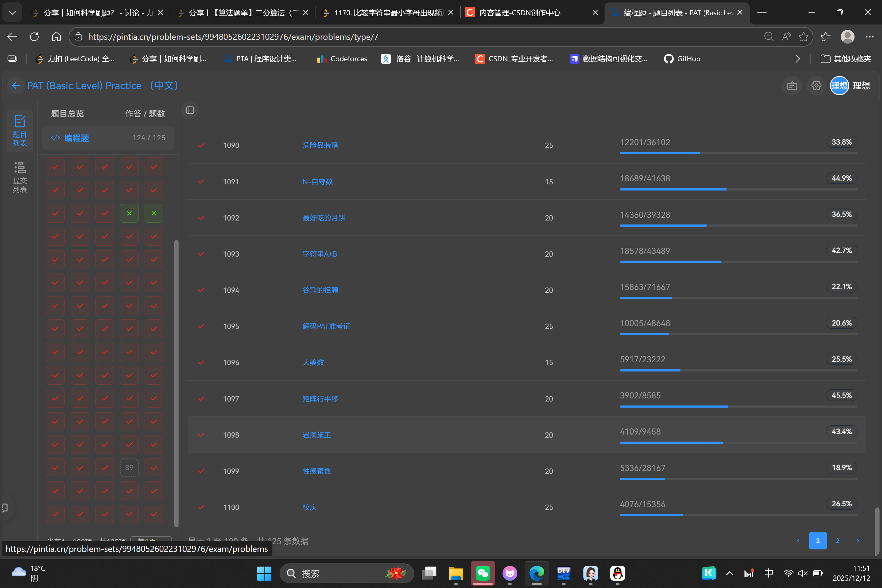Screen dimensions: 882x588
Task: Select the unattempted problem 89 box
Action: coord(129,468)
